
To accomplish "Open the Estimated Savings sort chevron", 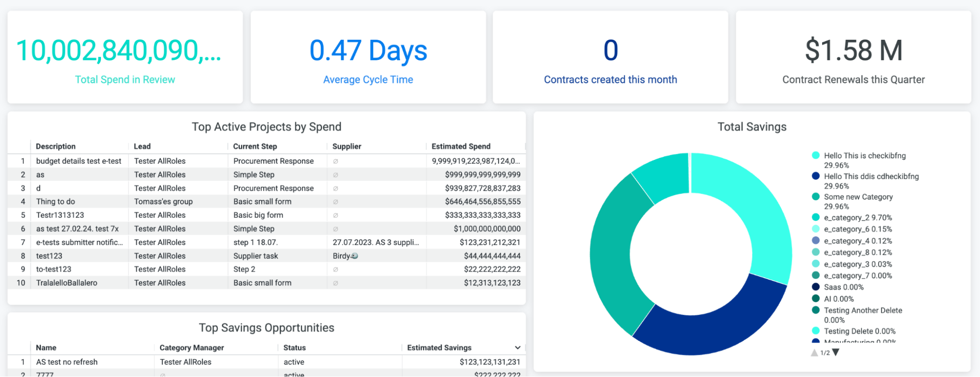I will [517, 348].
